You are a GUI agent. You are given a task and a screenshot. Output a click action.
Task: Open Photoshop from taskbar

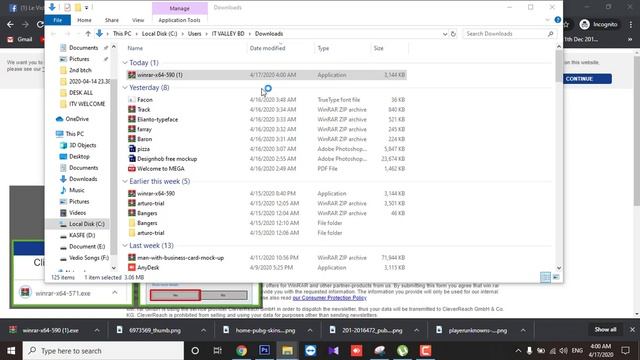(264, 351)
